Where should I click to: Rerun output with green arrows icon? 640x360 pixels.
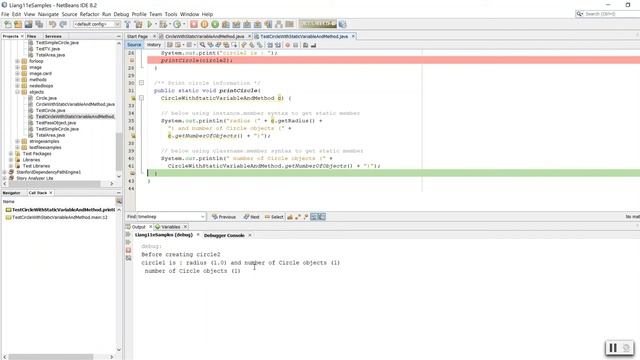coord(128,235)
